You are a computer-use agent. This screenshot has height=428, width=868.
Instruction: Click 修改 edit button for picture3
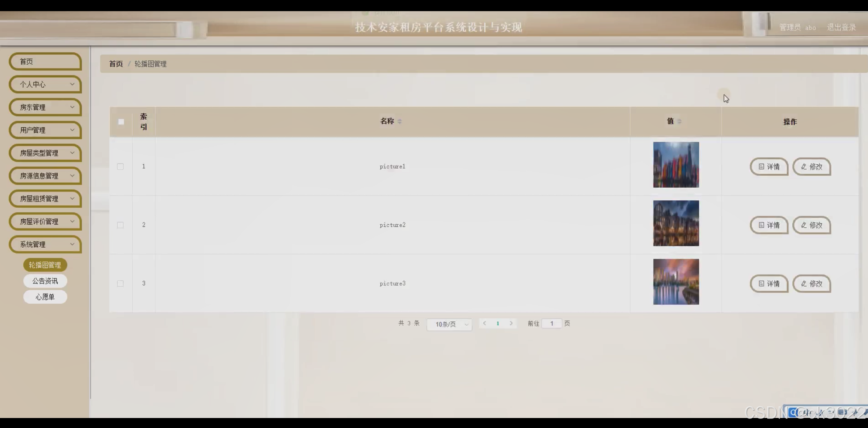click(x=812, y=283)
